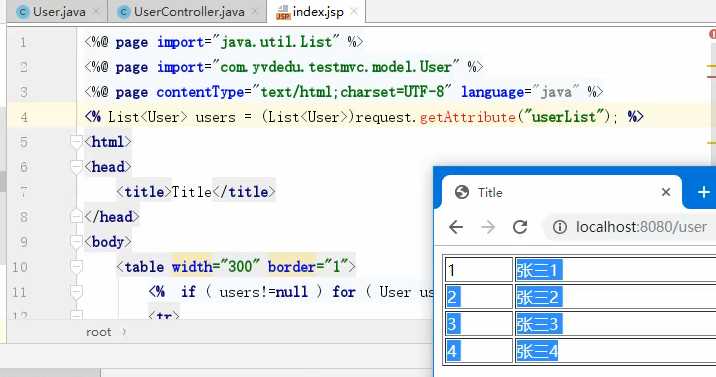The image size is (716, 377).
Task: Close the Title browser tab
Action: [666, 192]
